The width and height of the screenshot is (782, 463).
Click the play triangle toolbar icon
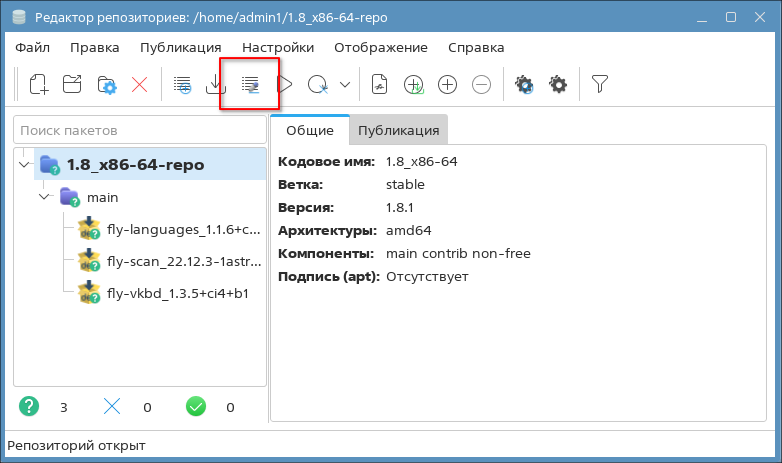point(285,85)
